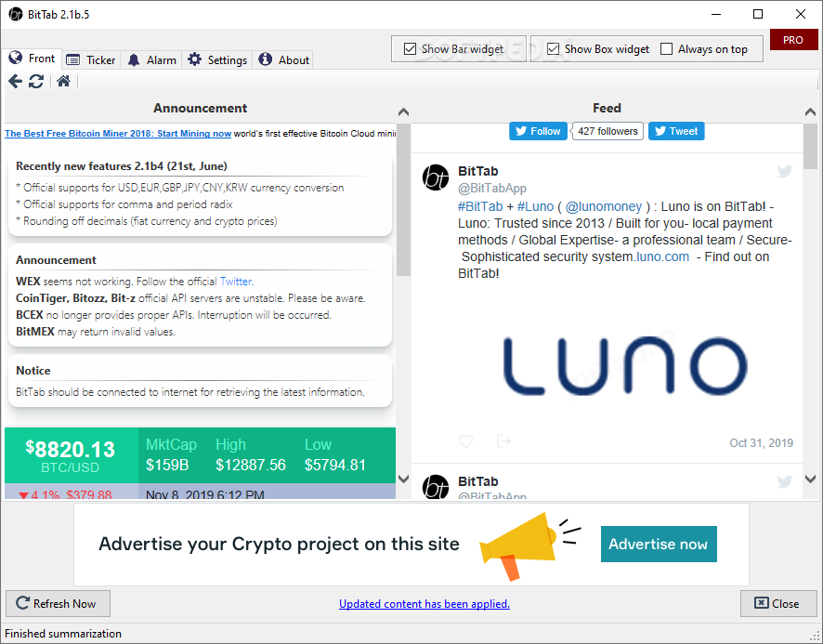Open tweet date Oct 31, 2019

point(761,443)
